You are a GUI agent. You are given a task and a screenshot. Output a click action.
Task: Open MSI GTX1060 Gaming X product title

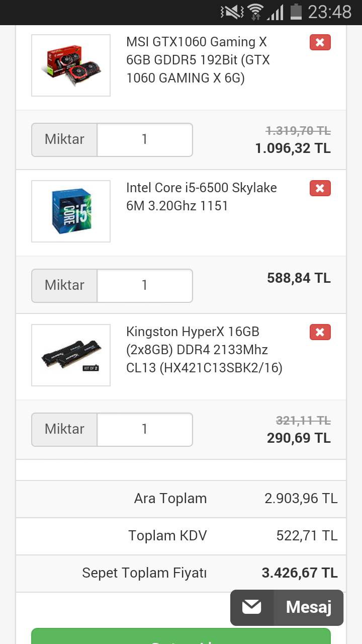(198, 60)
